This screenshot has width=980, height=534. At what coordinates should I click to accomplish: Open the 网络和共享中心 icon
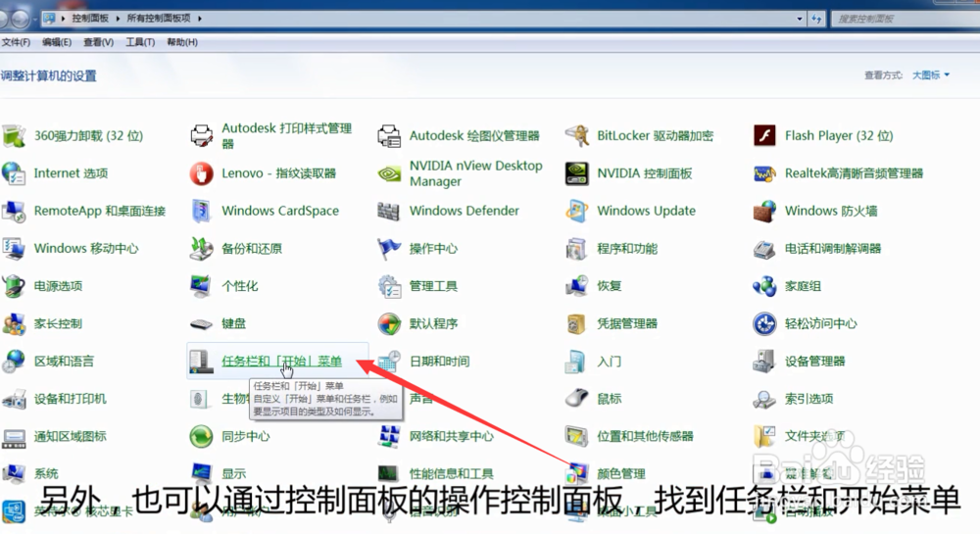[x=389, y=436]
